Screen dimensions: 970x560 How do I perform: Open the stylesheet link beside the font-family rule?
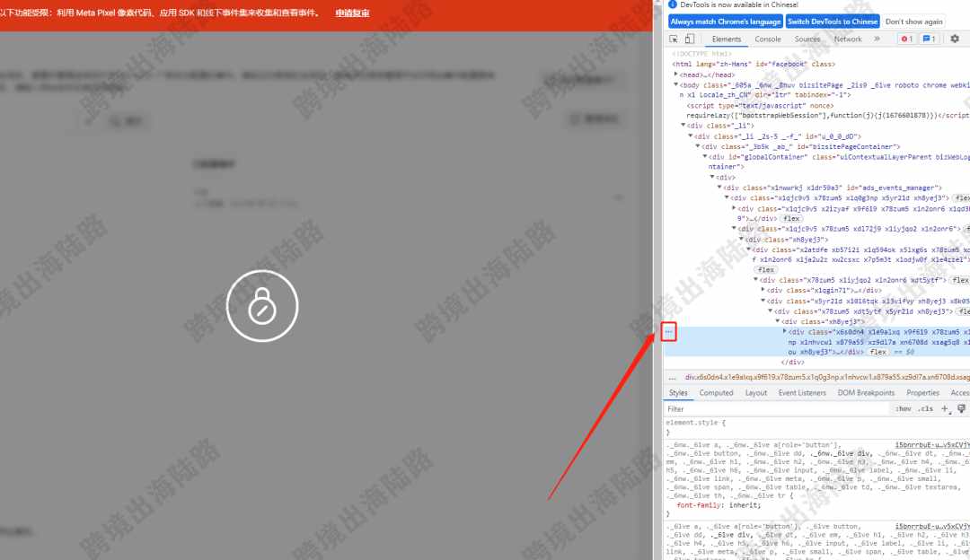pyautogui.click(x=932, y=445)
